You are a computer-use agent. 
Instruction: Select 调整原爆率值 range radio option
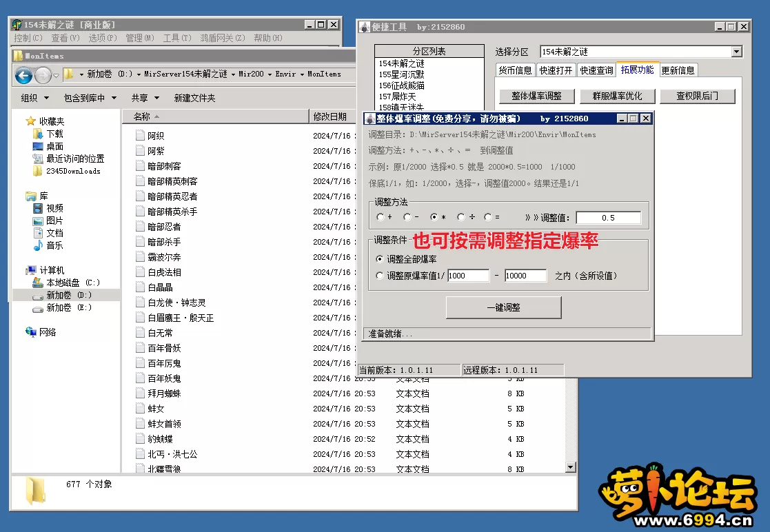(380, 276)
